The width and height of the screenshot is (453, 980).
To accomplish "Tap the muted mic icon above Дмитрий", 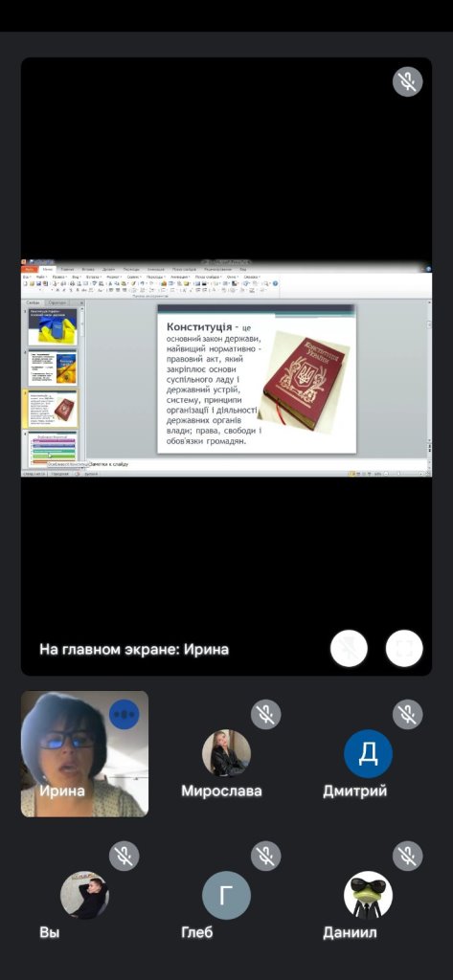I will click(x=407, y=714).
